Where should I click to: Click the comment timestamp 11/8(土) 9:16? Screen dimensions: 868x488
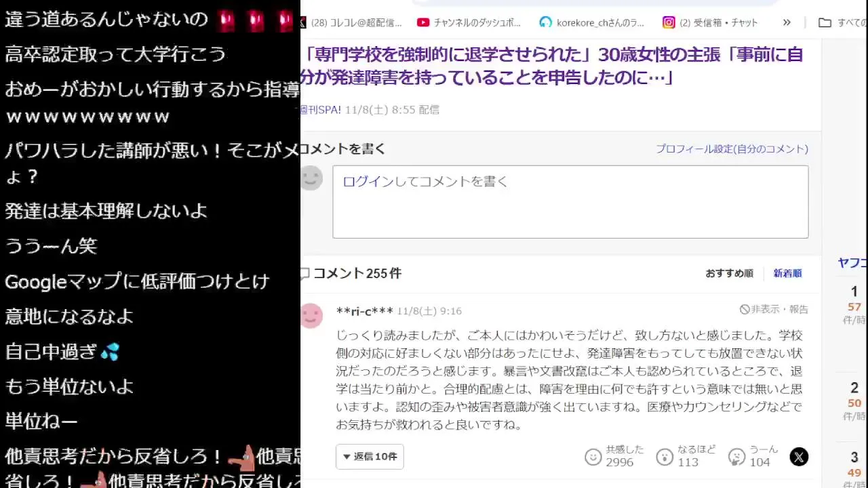point(429,311)
